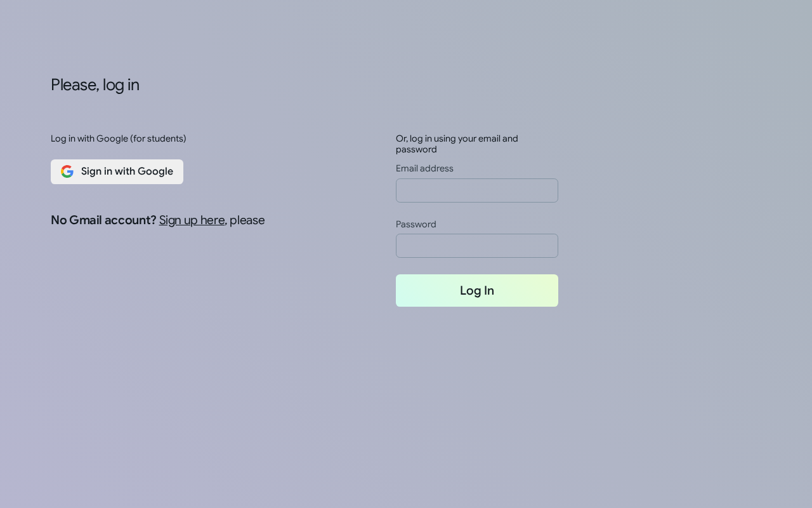The image size is (812, 508).
Task: Click the Email address field label
Action: (x=424, y=168)
